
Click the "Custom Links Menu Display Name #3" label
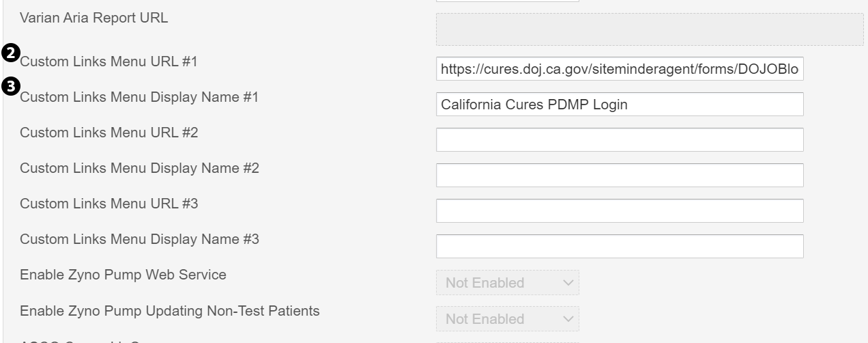(139, 239)
